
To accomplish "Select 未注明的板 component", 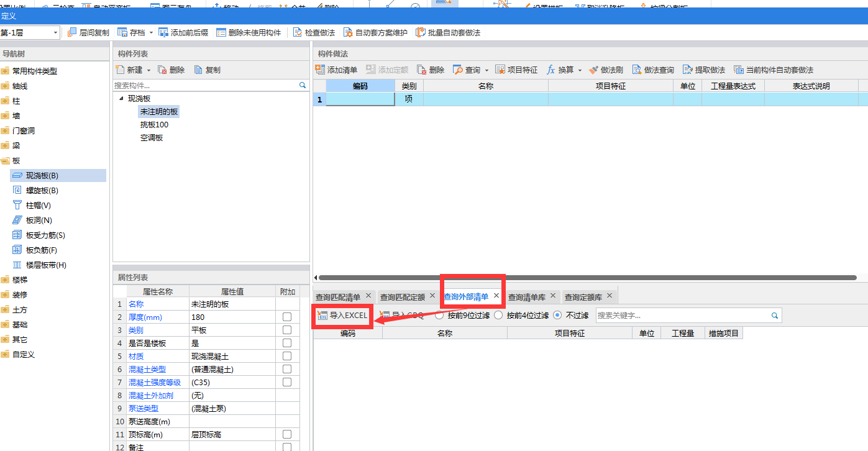I will [160, 111].
